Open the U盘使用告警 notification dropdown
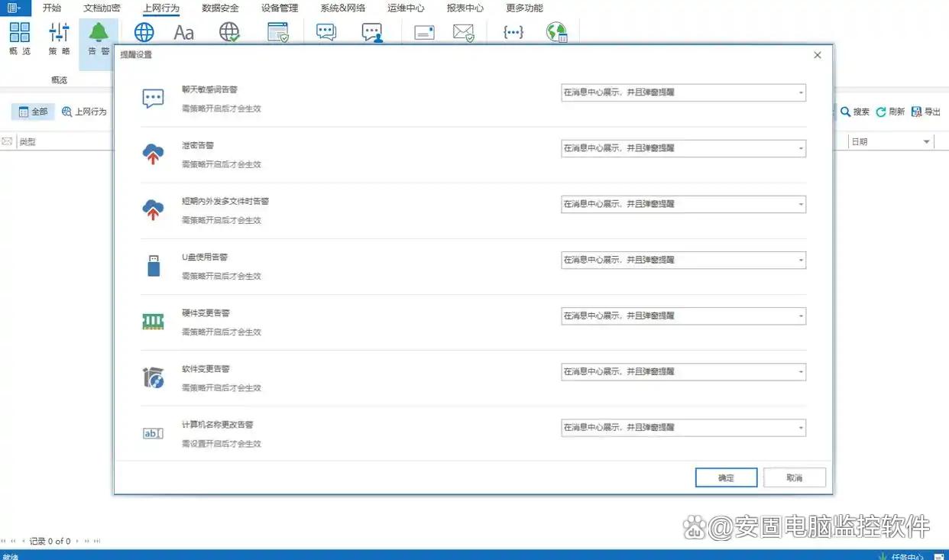The width and height of the screenshot is (949, 560). (x=683, y=260)
